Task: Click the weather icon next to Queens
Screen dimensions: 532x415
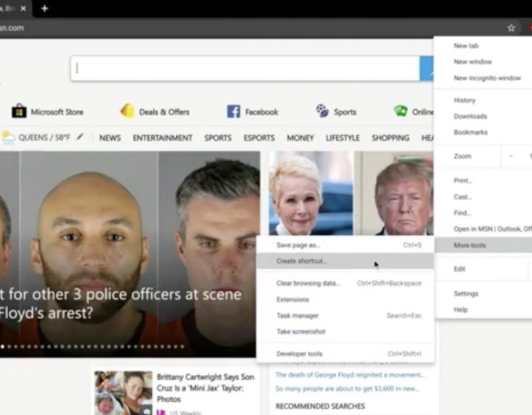Action: point(8,137)
